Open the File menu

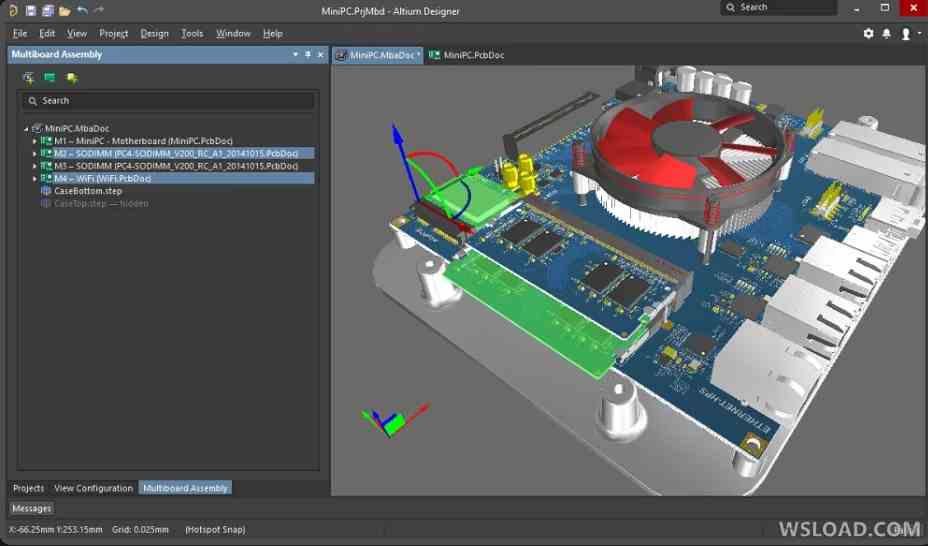tap(20, 34)
